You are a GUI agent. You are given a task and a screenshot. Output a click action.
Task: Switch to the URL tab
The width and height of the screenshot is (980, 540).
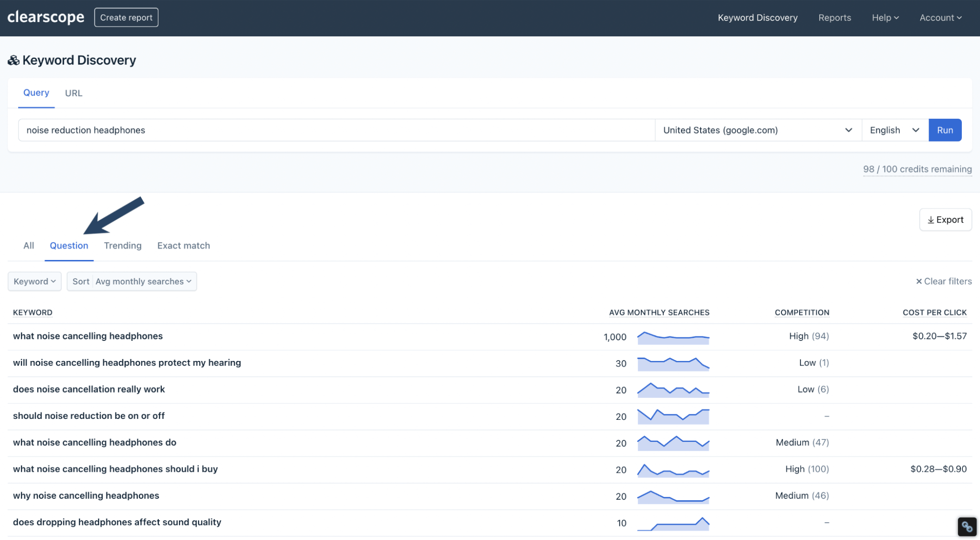click(x=74, y=93)
